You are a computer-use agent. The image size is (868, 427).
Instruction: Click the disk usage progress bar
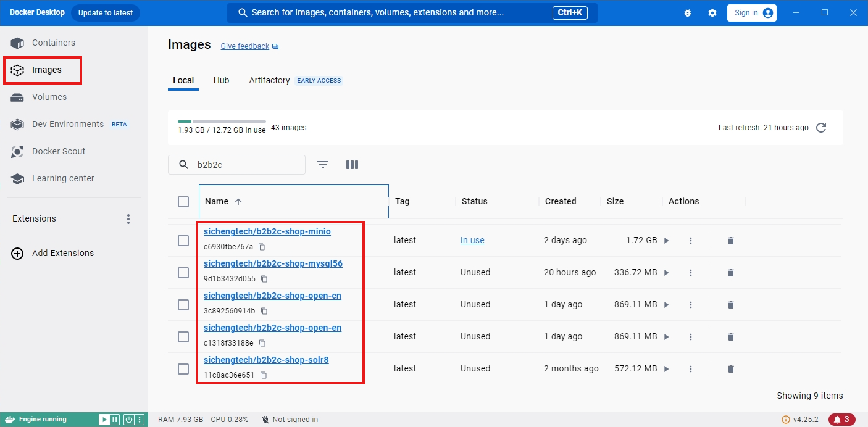pyautogui.click(x=222, y=122)
